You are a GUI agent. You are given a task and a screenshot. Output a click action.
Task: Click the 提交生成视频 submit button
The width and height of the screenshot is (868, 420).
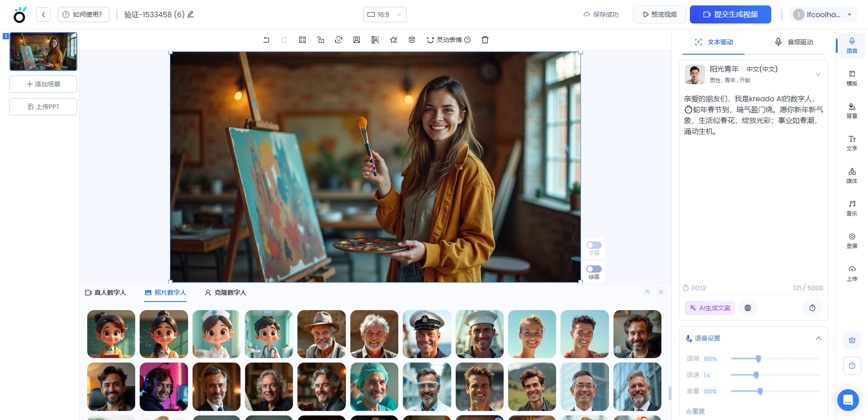(x=730, y=14)
